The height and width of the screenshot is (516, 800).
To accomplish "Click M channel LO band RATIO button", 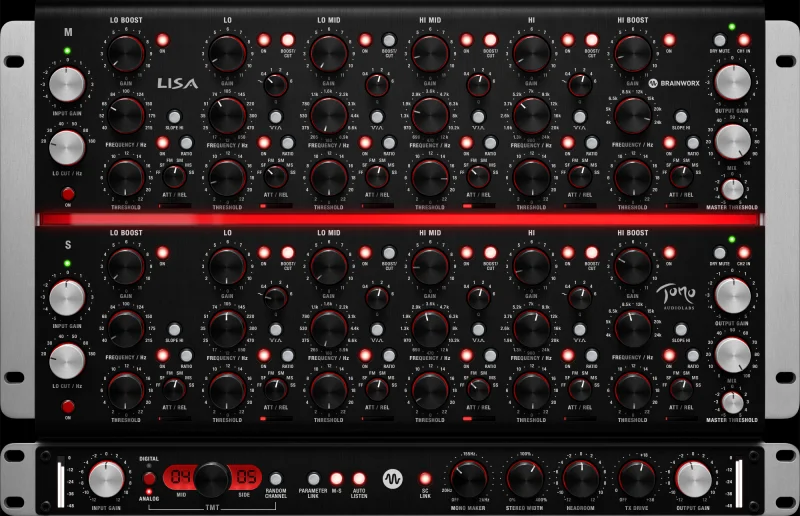I will (288, 142).
